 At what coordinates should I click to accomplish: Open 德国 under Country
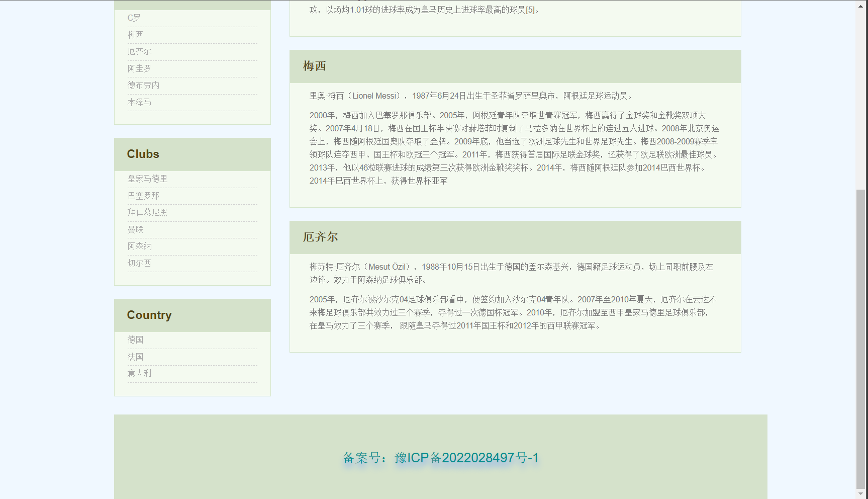point(135,340)
